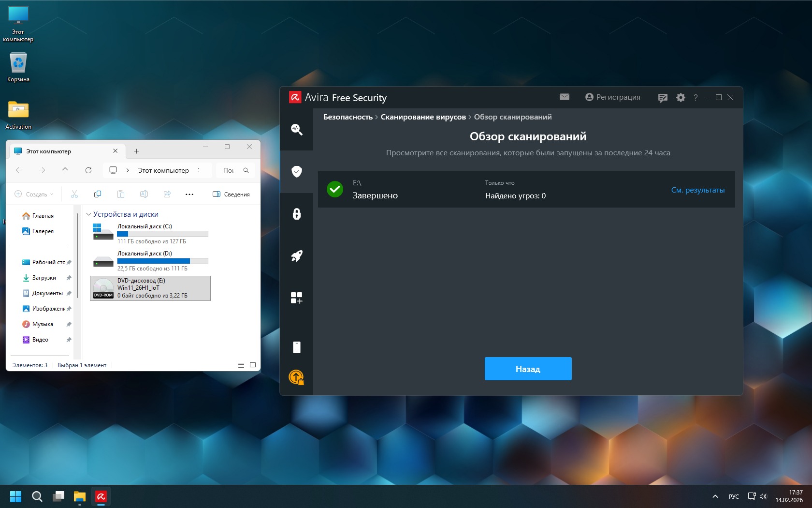Open Avira Status sidebar icon
This screenshot has width=812, height=508.
pyautogui.click(x=296, y=129)
